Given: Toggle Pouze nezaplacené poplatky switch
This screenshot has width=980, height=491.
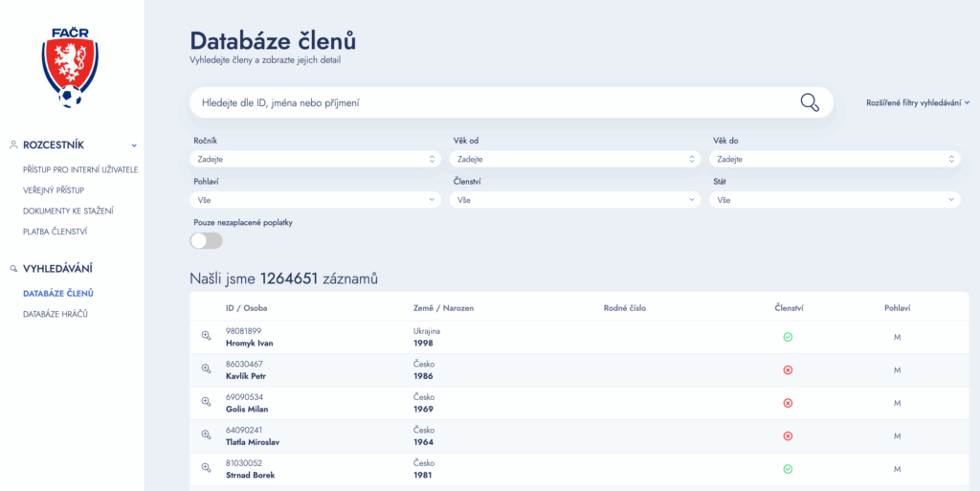Looking at the screenshot, I should coord(208,240).
